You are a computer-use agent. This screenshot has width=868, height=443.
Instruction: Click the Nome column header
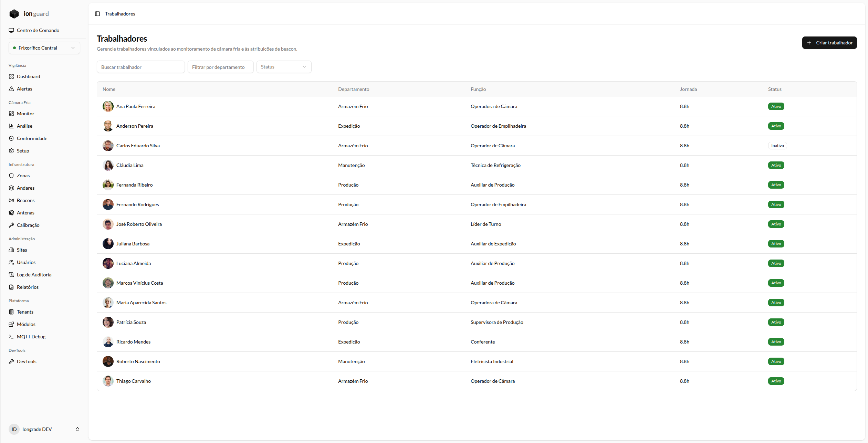click(x=109, y=89)
